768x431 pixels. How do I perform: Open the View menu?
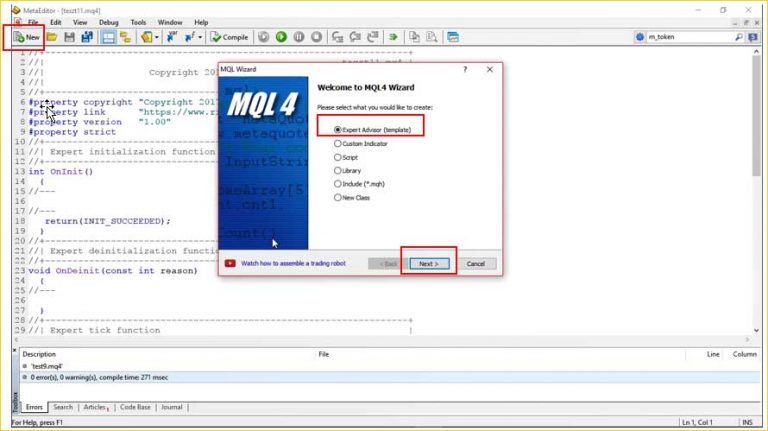click(80, 23)
